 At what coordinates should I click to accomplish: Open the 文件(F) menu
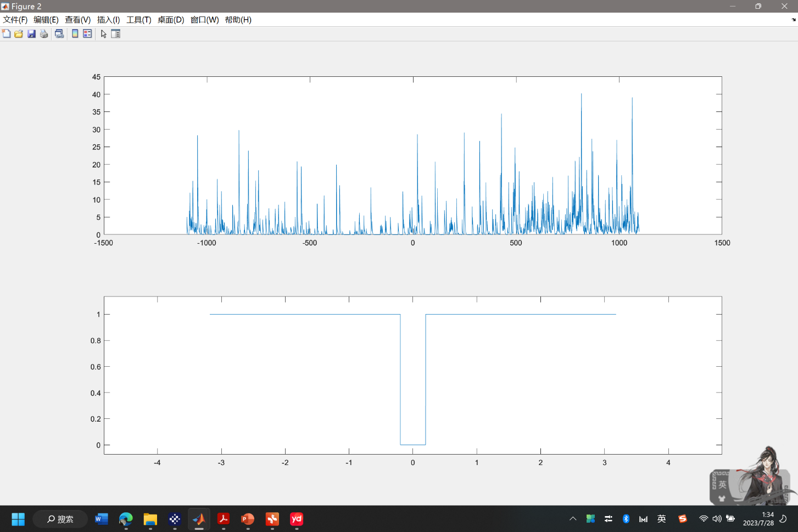(15, 20)
